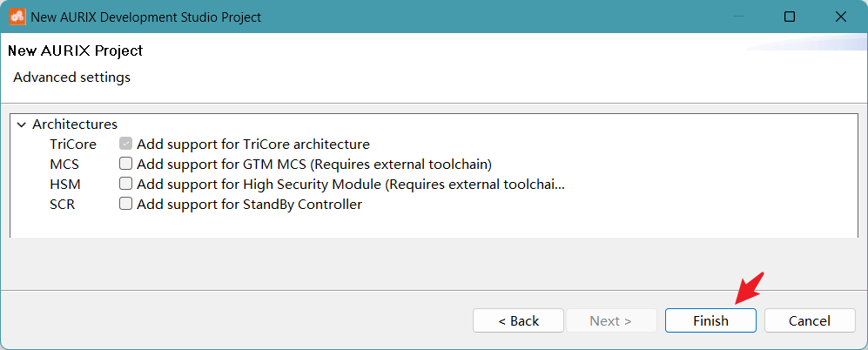Maximize the wizard dialog window

tap(790, 17)
